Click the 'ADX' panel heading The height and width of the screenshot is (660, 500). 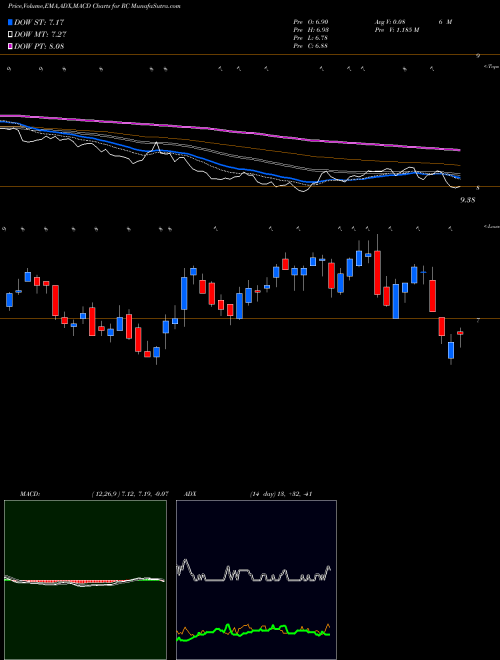191,494
